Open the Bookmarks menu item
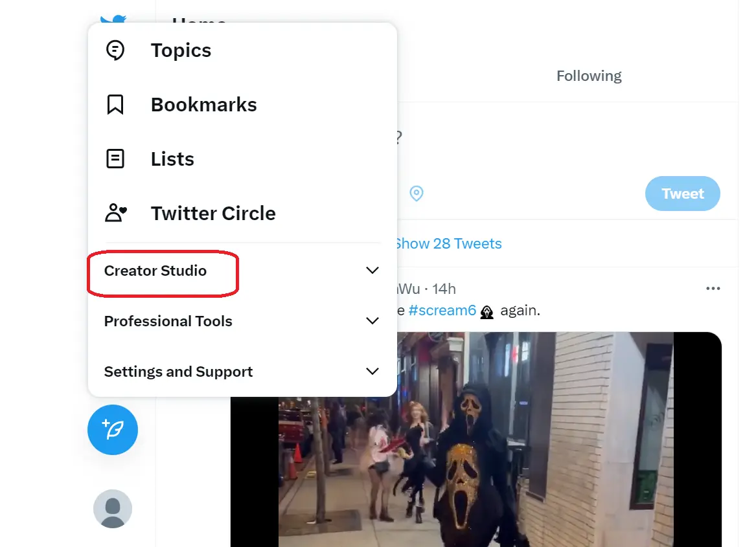The image size is (756, 547). coord(203,105)
